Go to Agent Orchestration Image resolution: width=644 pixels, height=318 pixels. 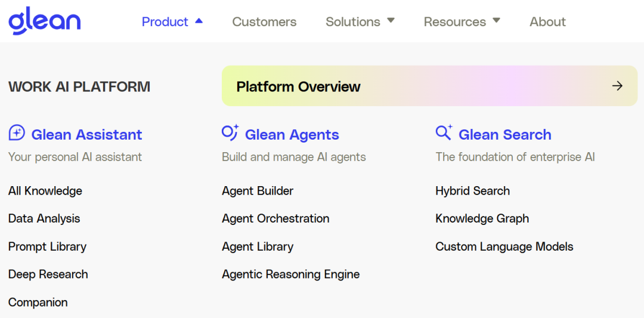tap(275, 218)
